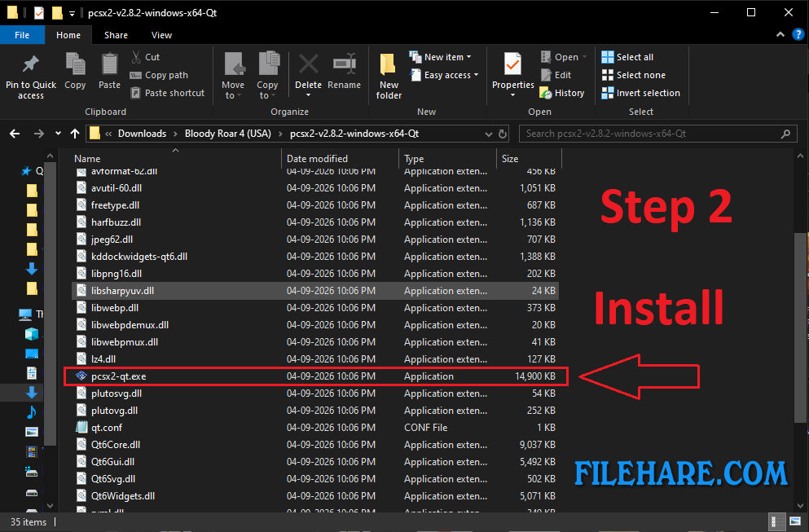The image size is (809, 532).
Task: Click the Rename ribbon button
Action: tap(344, 72)
